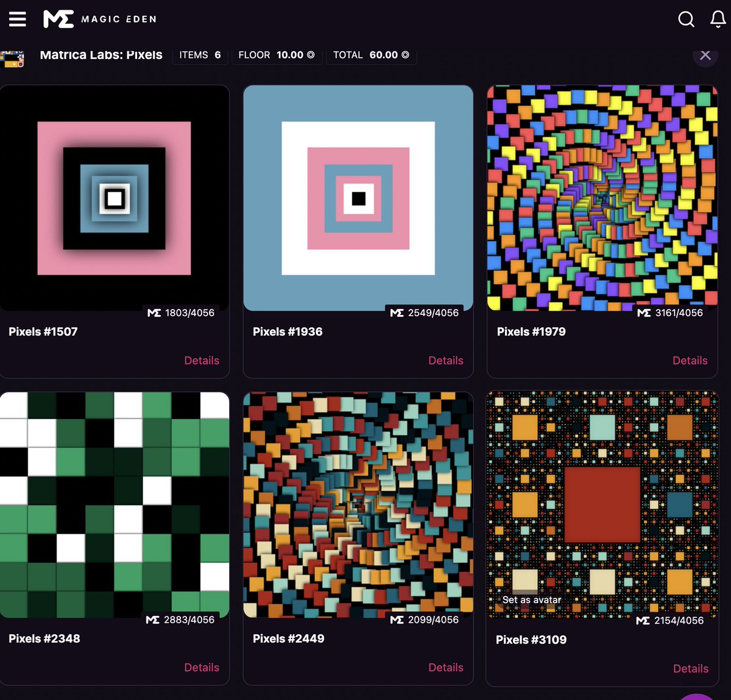The image size is (731, 700).
Task: Click the FLOOR 10.00 stat badge
Action: click(x=277, y=55)
